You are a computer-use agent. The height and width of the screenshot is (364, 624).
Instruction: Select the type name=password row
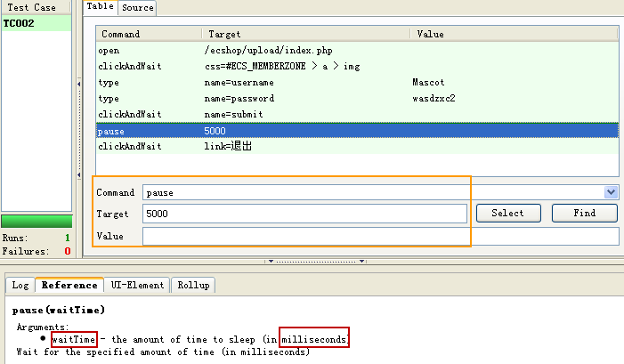[357, 98]
